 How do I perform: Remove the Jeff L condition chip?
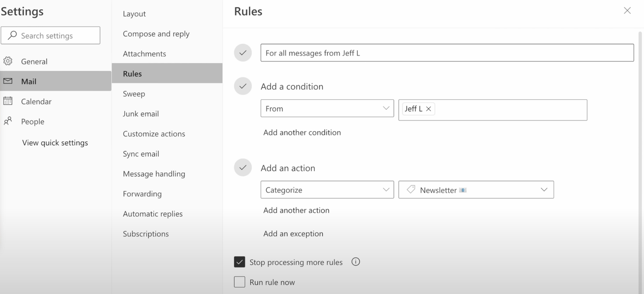pyautogui.click(x=428, y=109)
